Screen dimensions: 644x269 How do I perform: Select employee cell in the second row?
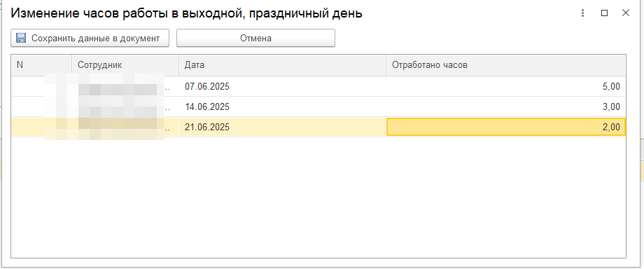point(125,107)
